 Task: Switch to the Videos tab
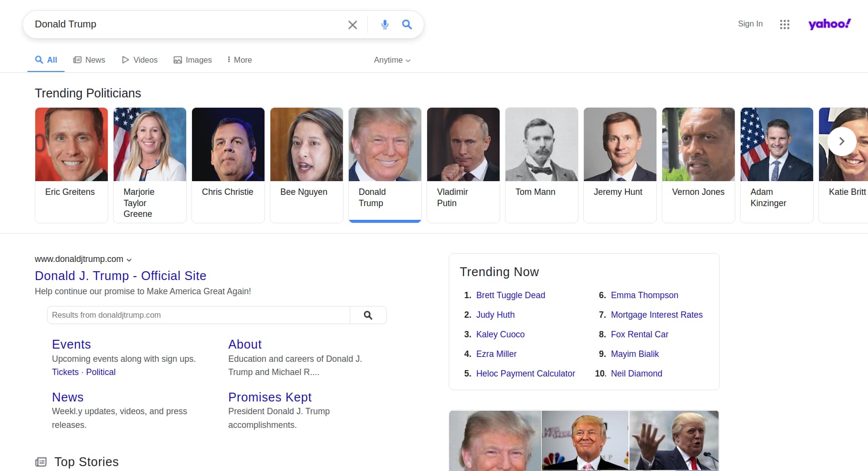[140, 60]
